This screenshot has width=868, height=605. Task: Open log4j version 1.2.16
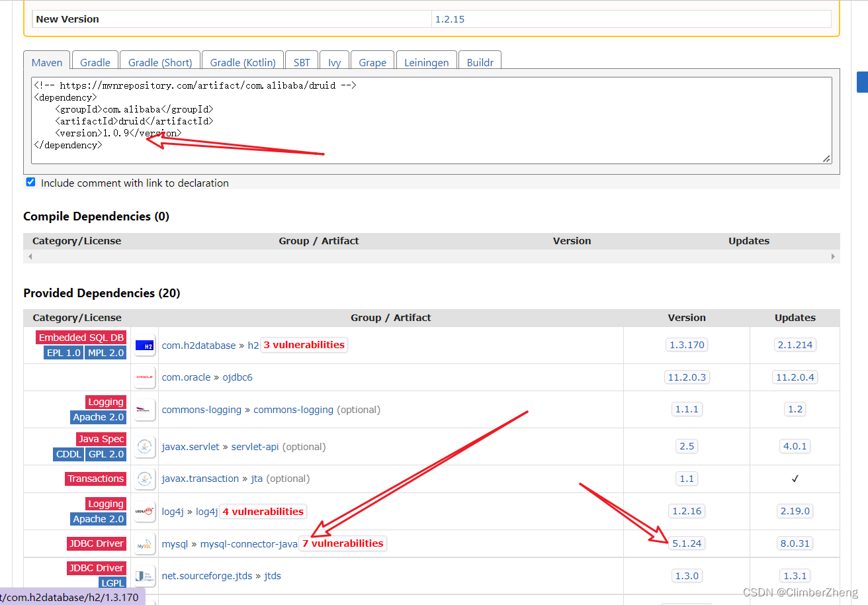point(687,511)
